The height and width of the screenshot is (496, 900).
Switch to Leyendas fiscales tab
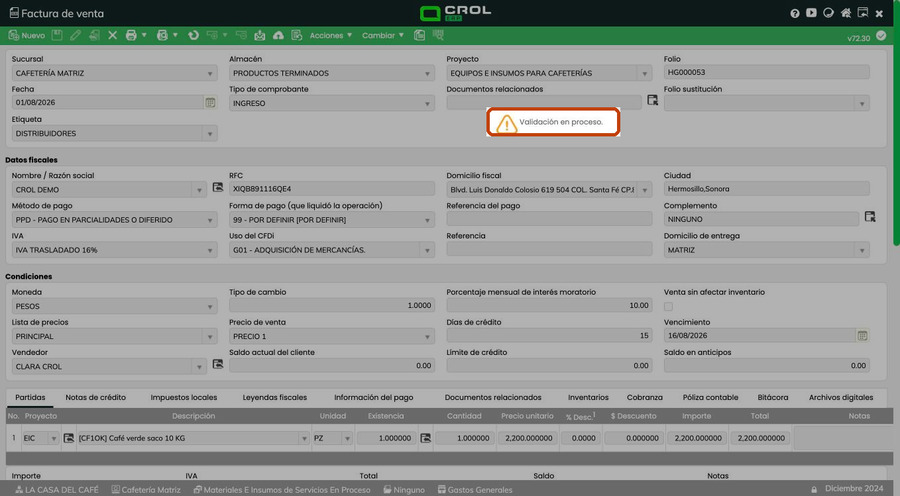[x=274, y=397]
